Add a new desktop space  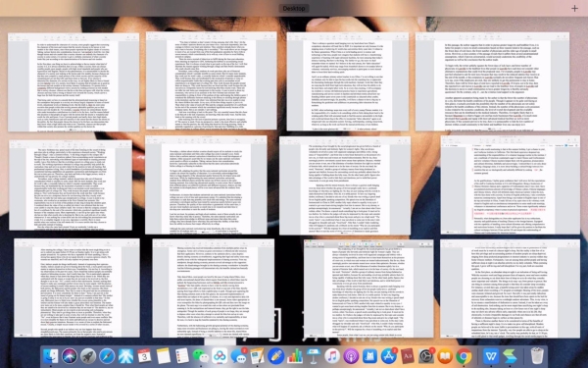click(x=574, y=8)
